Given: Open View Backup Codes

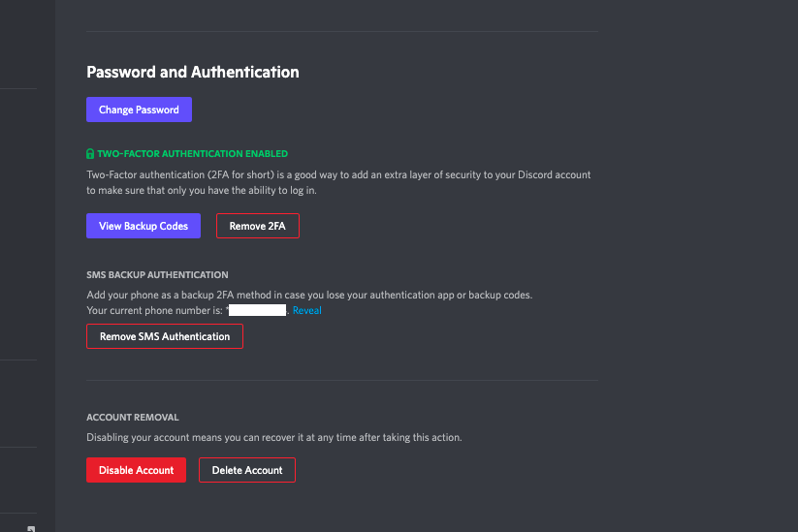Looking at the screenshot, I should (144, 226).
